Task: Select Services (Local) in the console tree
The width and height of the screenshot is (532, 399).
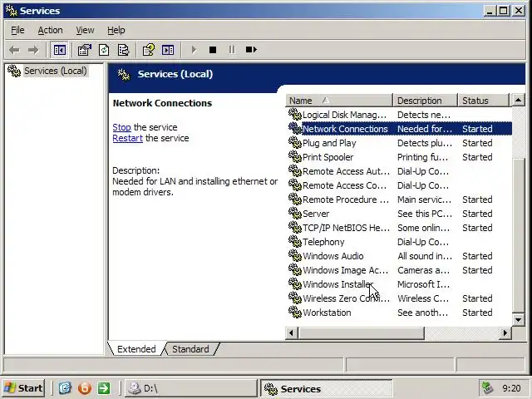Action: [x=56, y=71]
